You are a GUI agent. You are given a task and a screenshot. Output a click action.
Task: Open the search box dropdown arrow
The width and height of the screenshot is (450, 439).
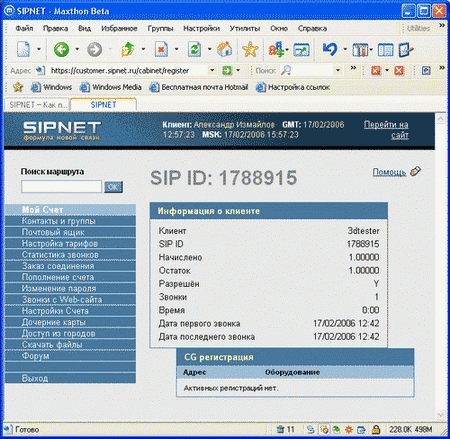coord(338,70)
